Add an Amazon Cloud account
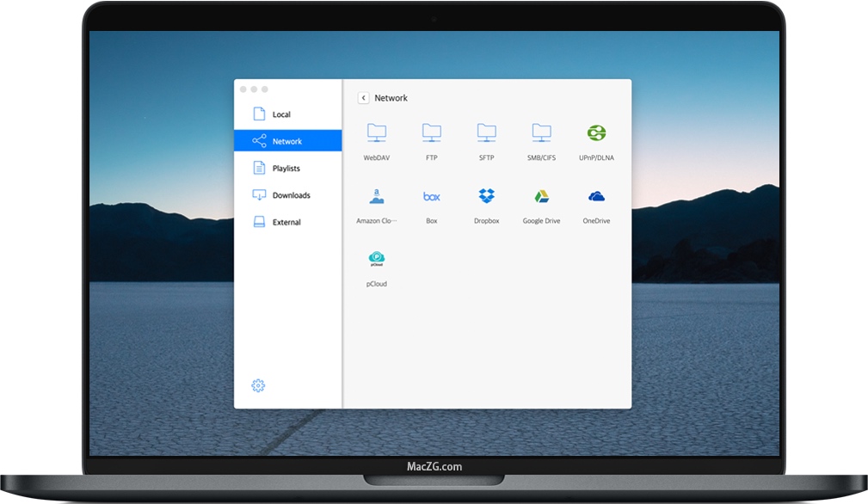 376,200
